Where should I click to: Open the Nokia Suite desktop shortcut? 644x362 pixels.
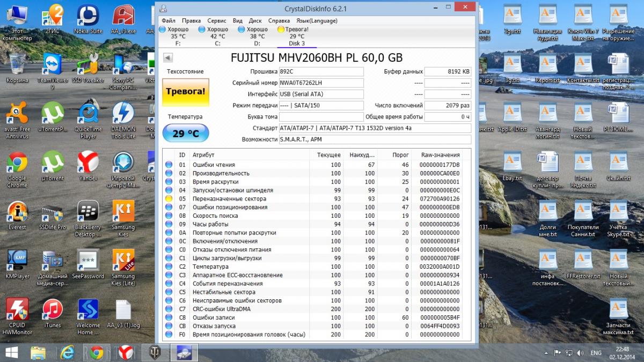pos(88,19)
